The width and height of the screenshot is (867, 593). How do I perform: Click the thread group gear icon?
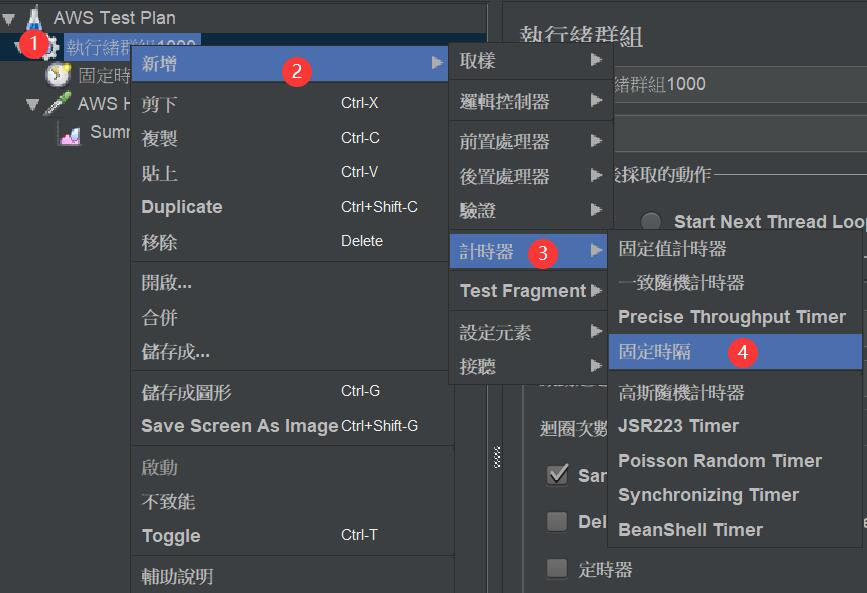50,47
